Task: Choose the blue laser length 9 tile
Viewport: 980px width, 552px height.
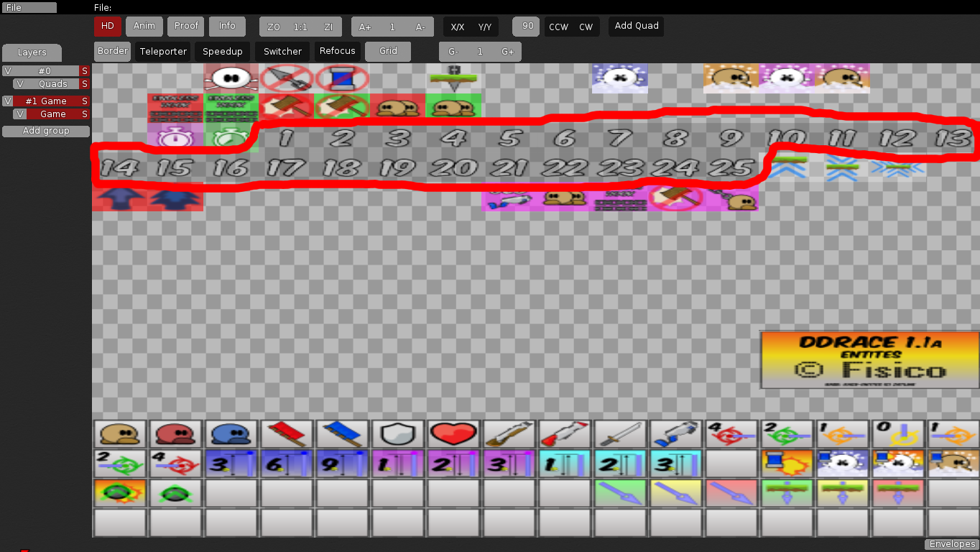Action: (x=343, y=464)
